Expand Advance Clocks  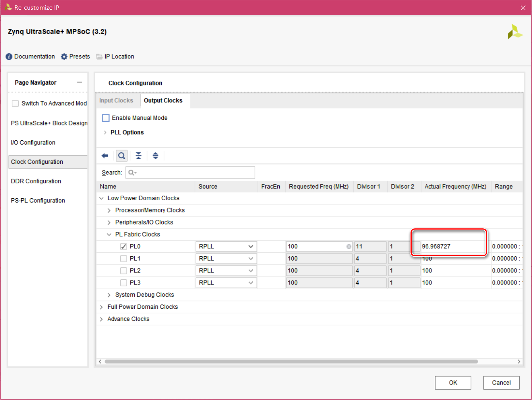[101, 319]
